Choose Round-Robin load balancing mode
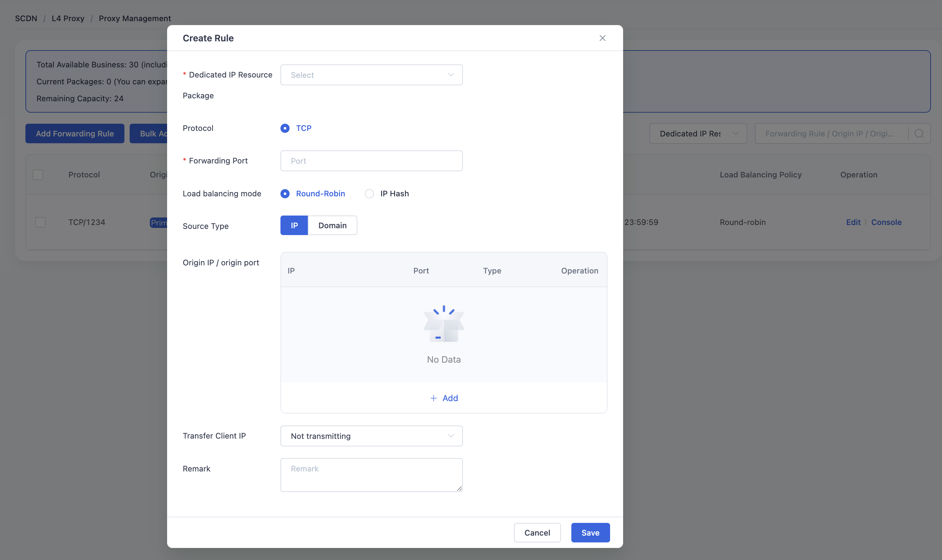The image size is (942, 560). 285,194
